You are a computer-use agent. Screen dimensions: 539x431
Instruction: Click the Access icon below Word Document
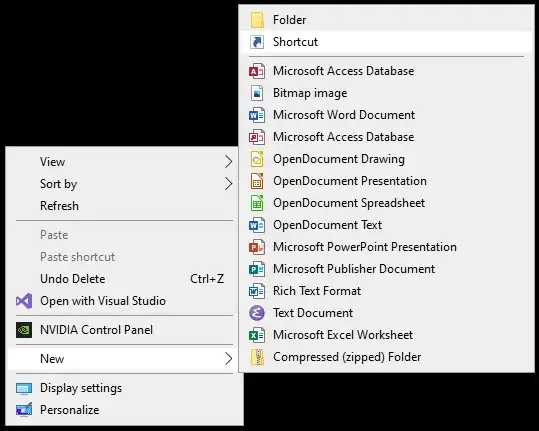[257, 137]
